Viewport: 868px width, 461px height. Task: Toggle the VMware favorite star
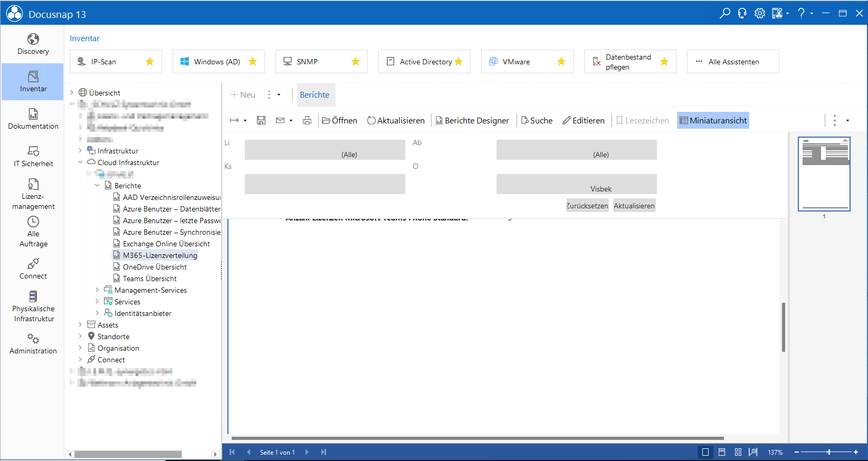pyautogui.click(x=561, y=62)
